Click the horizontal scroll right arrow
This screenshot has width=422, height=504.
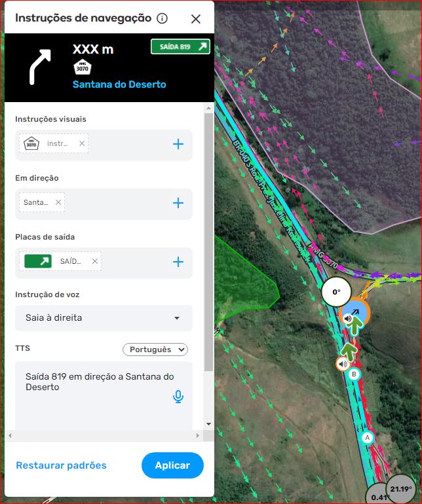click(198, 435)
